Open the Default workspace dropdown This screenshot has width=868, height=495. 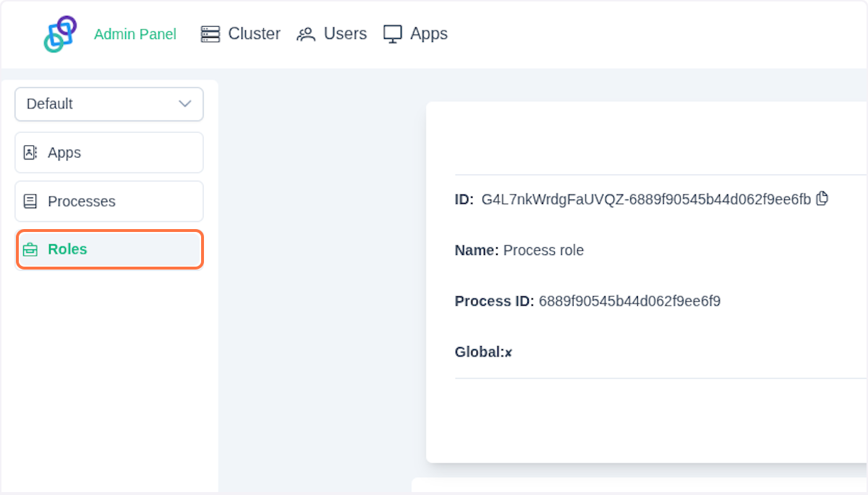coord(109,104)
